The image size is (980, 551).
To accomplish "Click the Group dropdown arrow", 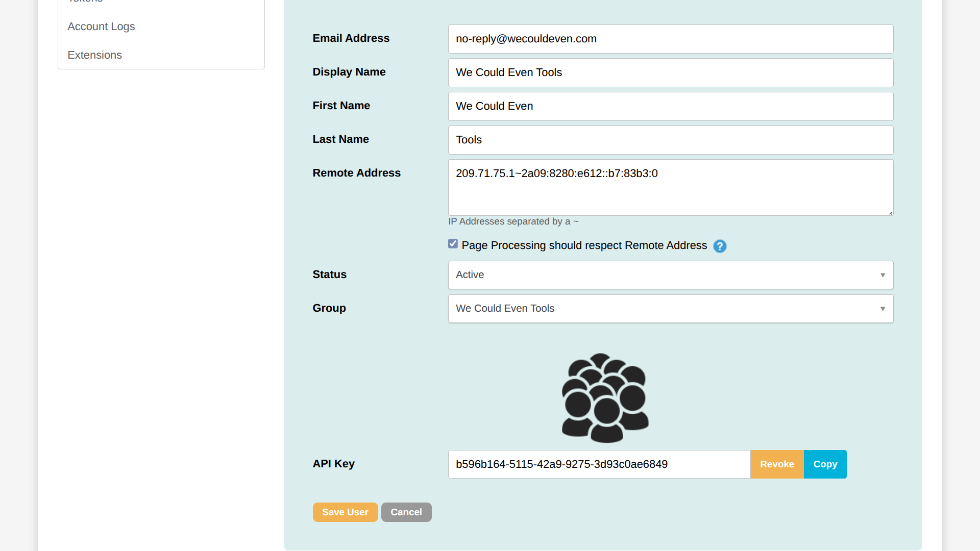I will [883, 309].
